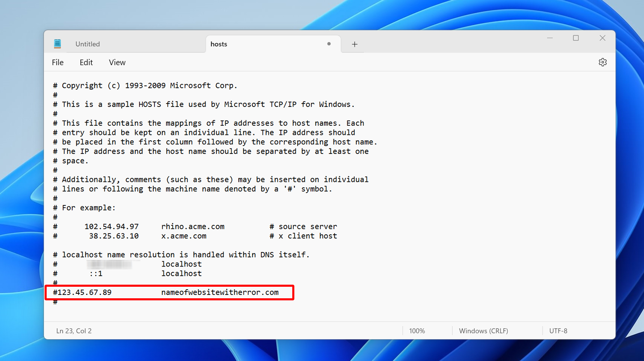Image resolution: width=644 pixels, height=361 pixels.
Task: Click the unsaved-changes dot on hosts tab
Action: coord(329,44)
